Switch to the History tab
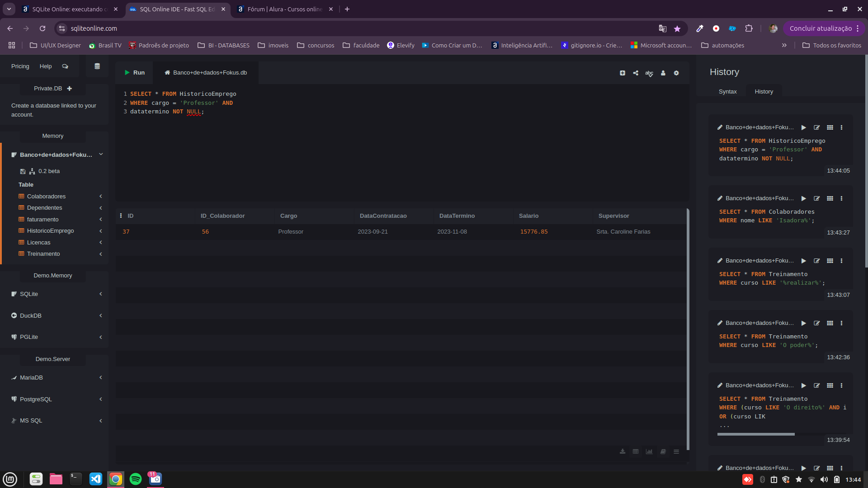Viewport: 868px width, 488px height. (764, 92)
